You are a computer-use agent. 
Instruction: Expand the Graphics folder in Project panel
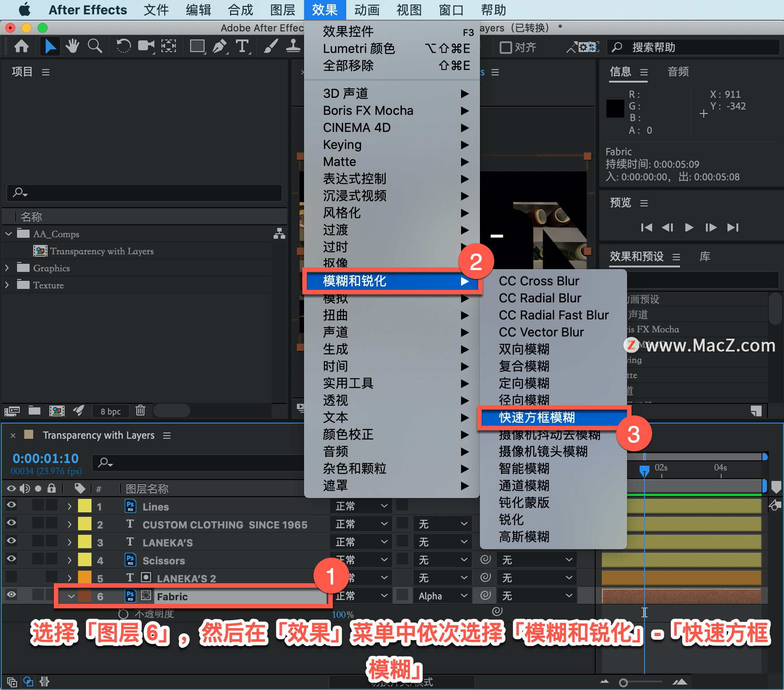(x=7, y=268)
